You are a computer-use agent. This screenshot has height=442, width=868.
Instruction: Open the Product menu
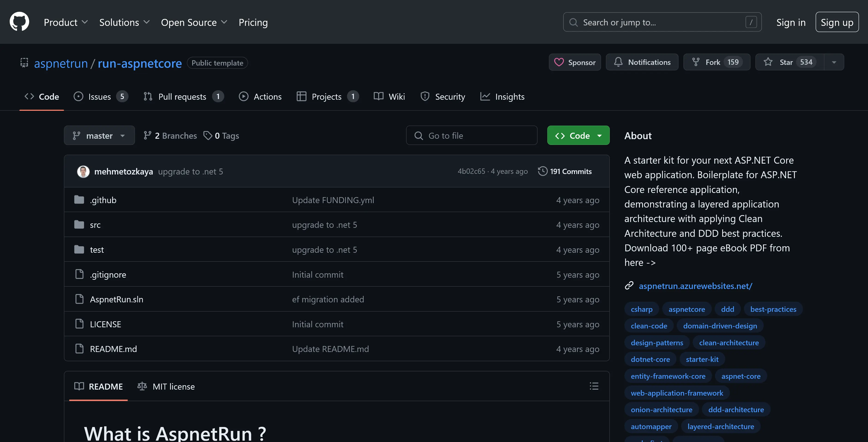click(66, 22)
